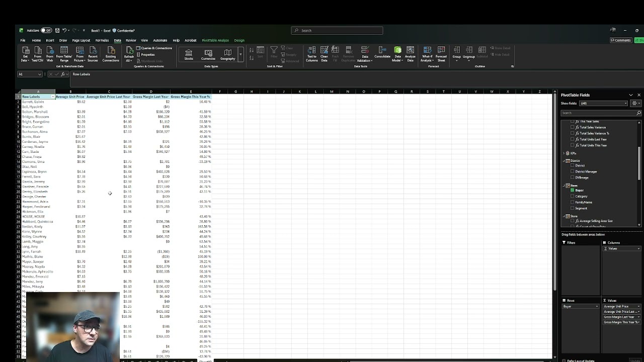Select the Currencies data type

[x=208, y=54]
